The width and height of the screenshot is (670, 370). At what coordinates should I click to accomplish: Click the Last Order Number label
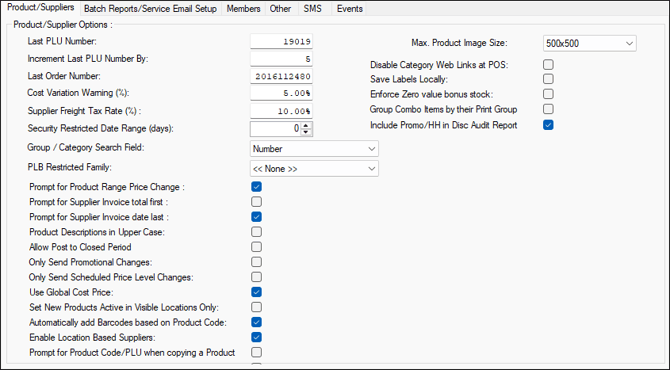click(x=64, y=76)
